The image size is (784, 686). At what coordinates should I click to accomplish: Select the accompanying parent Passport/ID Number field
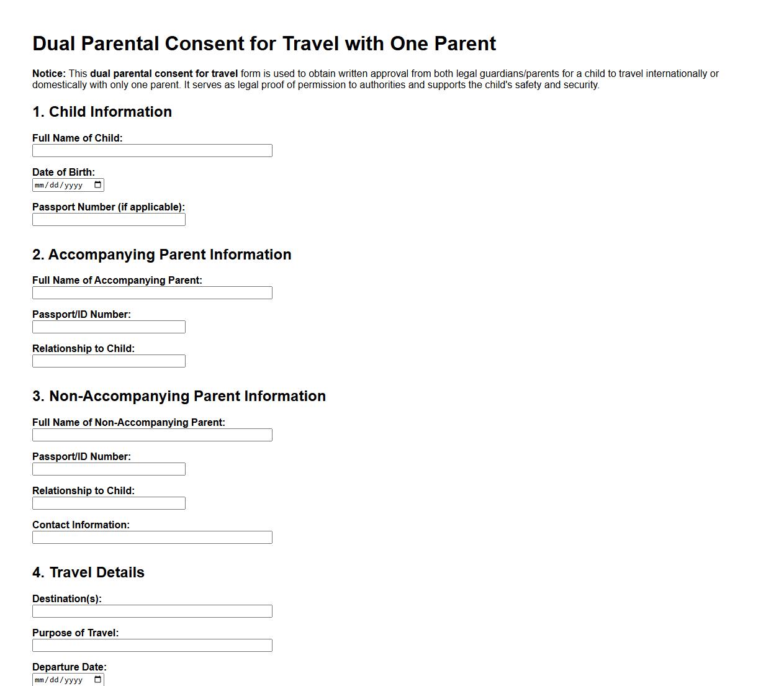pyautogui.click(x=109, y=327)
